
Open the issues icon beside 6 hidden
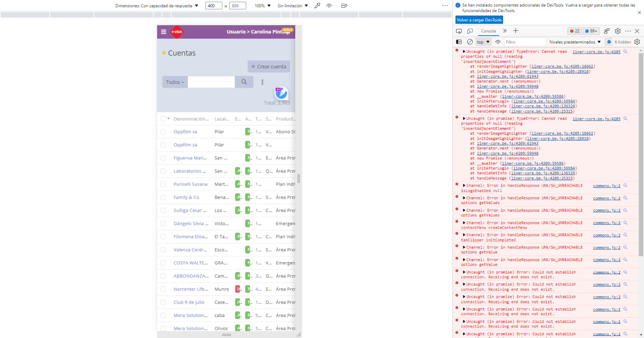coord(609,42)
